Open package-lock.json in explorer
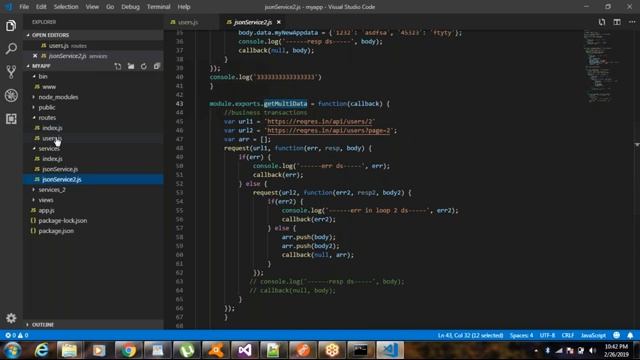 pos(93,221)
